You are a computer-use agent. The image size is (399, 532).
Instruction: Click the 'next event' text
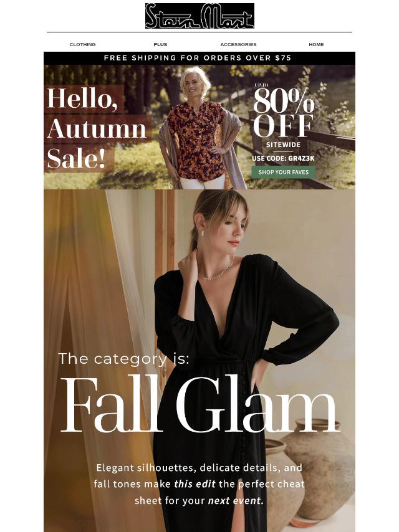pyautogui.click(x=236, y=500)
